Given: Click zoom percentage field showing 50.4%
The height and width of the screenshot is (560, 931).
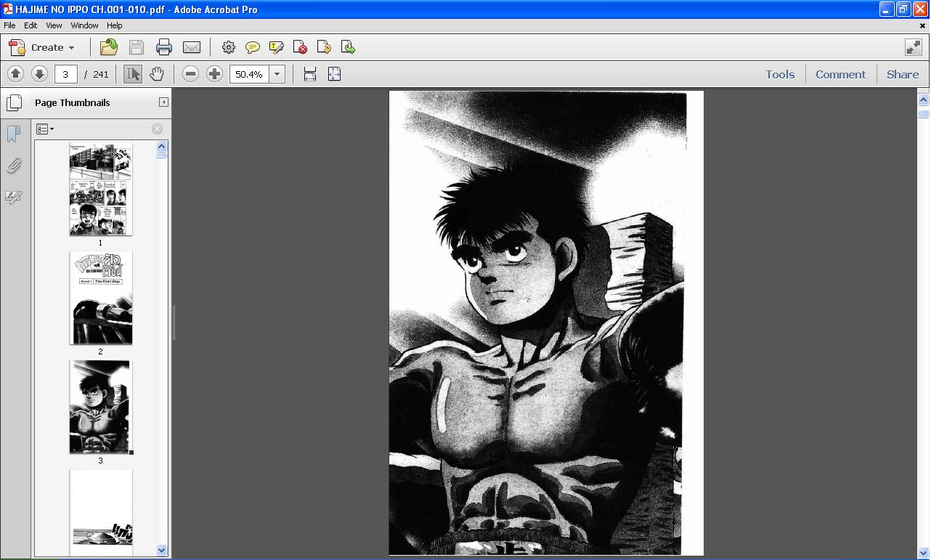Looking at the screenshot, I should 250,74.
